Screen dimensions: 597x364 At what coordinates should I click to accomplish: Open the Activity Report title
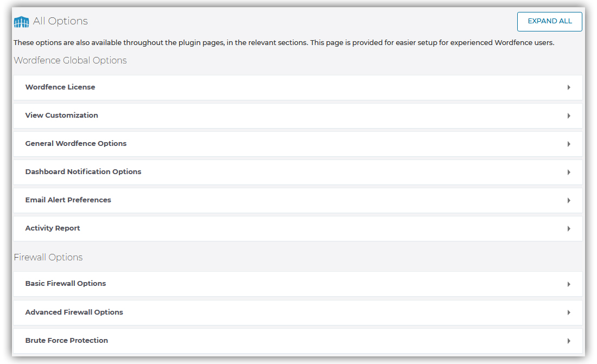click(53, 228)
